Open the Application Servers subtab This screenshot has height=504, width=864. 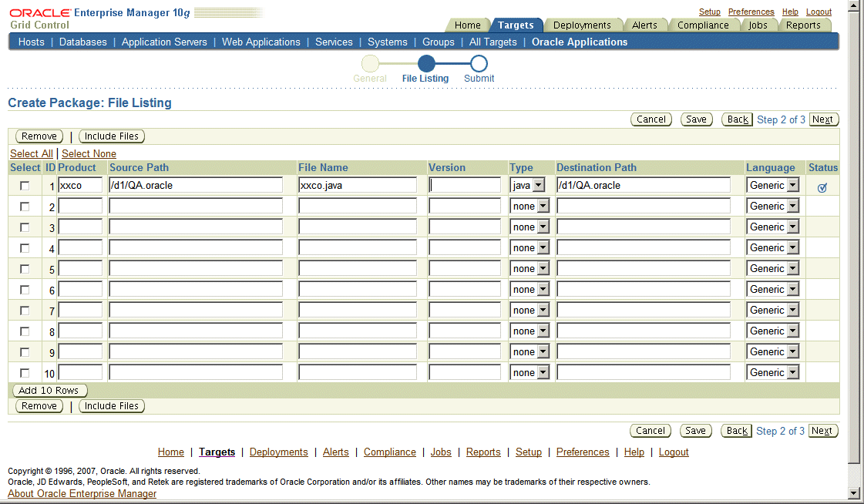point(164,42)
